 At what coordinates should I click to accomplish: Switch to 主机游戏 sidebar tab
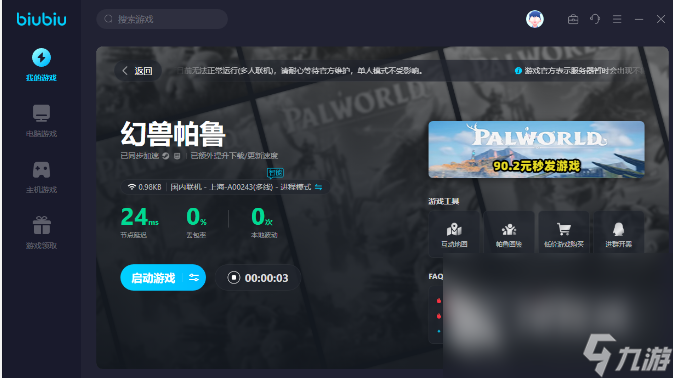pos(41,177)
